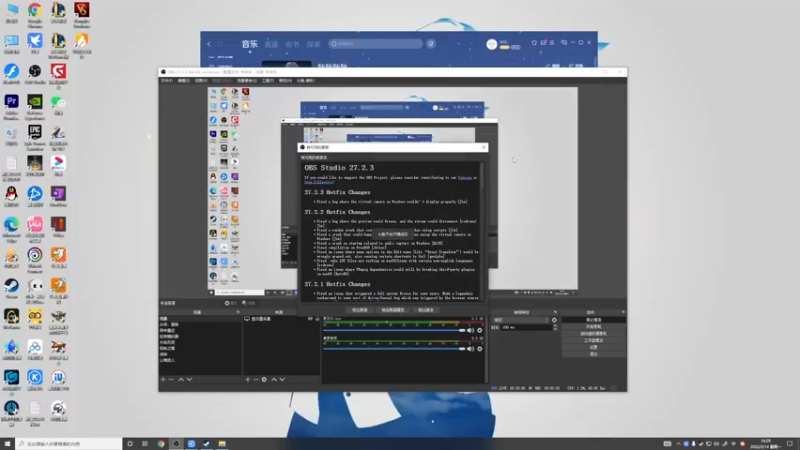800x450 pixels.
Task: Remove selected source with minus icon
Action: [256, 380]
